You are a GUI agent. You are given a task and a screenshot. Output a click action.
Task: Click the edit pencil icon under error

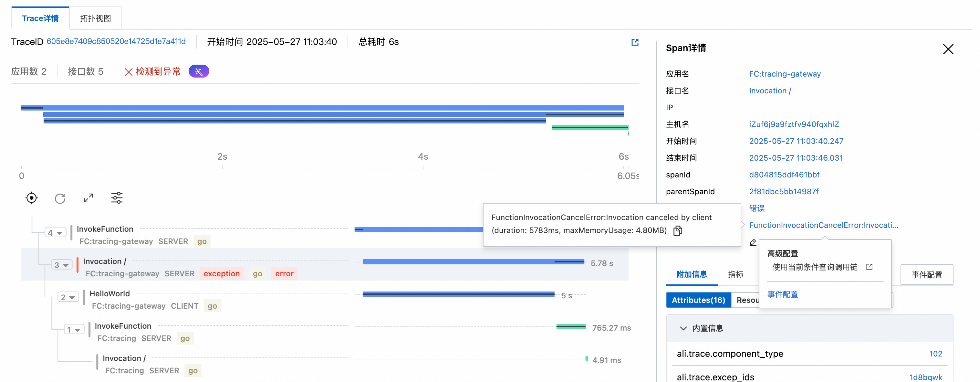753,242
